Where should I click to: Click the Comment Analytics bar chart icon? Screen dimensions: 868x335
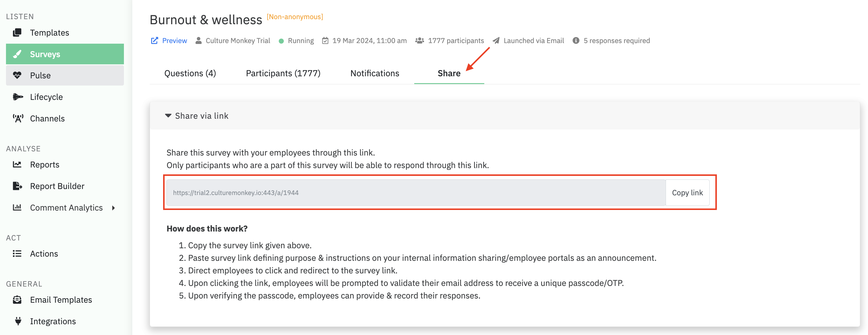[x=17, y=207]
